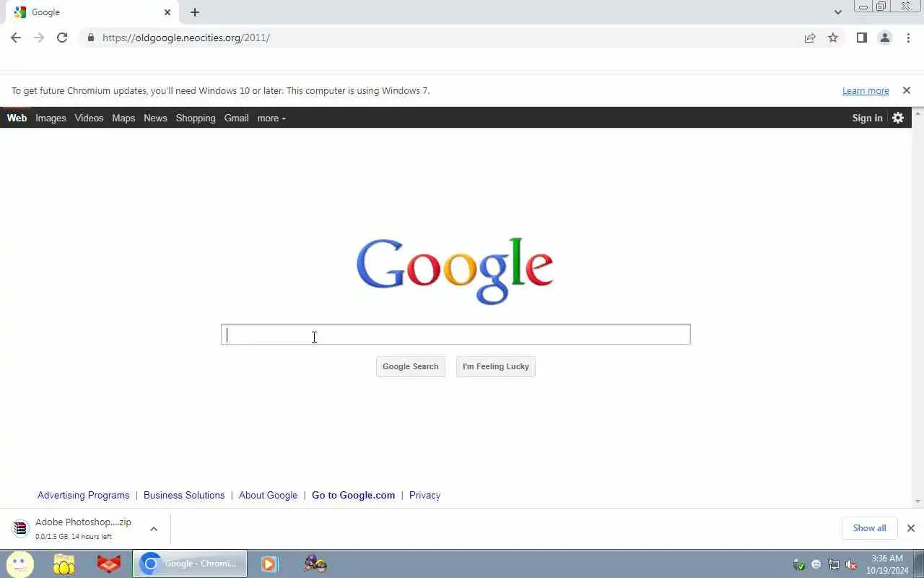This screenshot has height=578, width=924.
Task: Open About Google link
Action: tap(268, 495)
